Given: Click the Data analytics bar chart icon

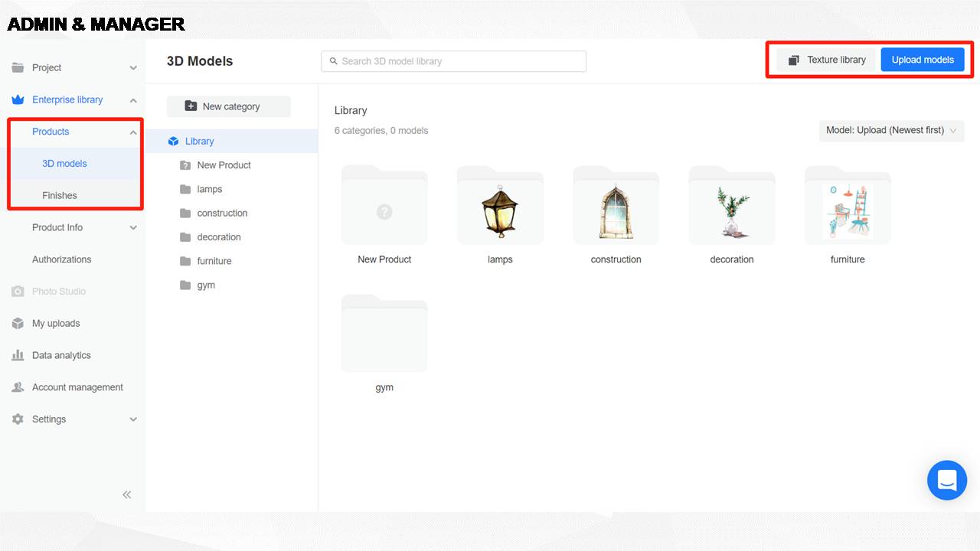Looking at the screenshot, I should (x=18, y=356).
